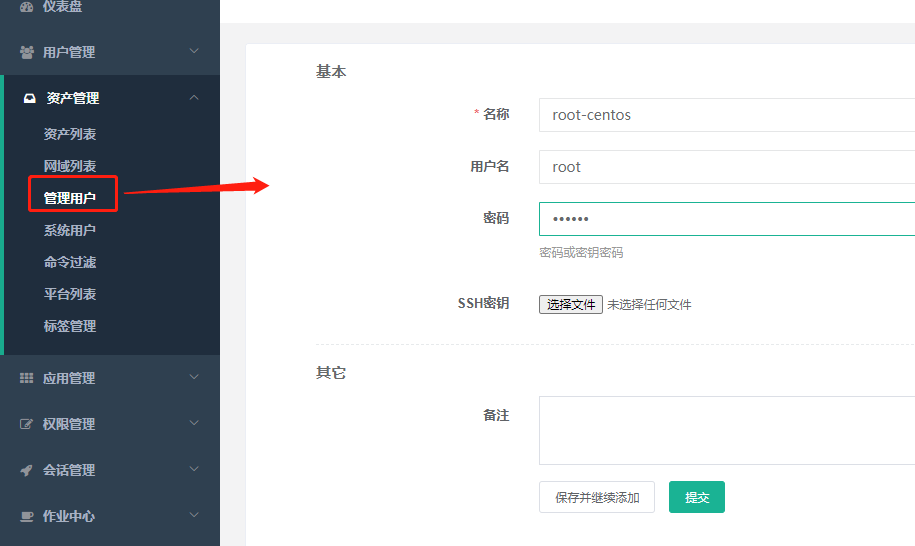Click the 备注 field label

(496, 415)
